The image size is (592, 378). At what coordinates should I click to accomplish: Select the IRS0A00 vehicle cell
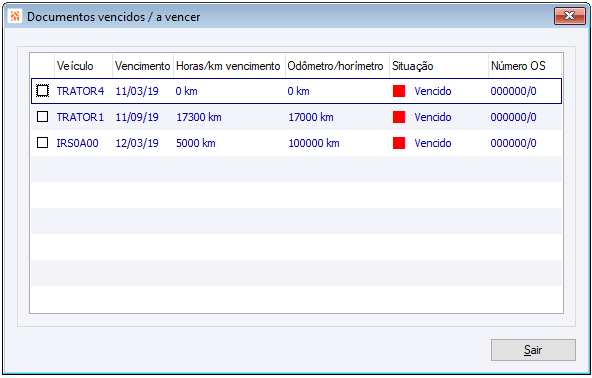(77, 143)
